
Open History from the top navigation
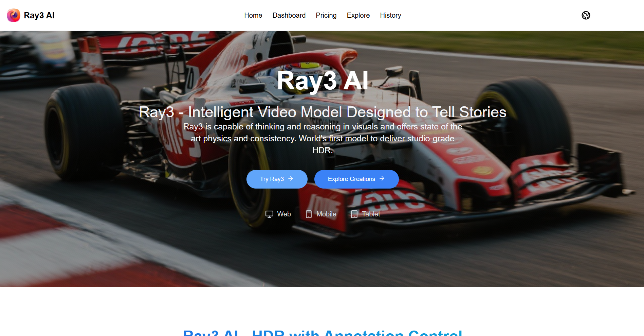pyautogui.click(x=390, y=15)
